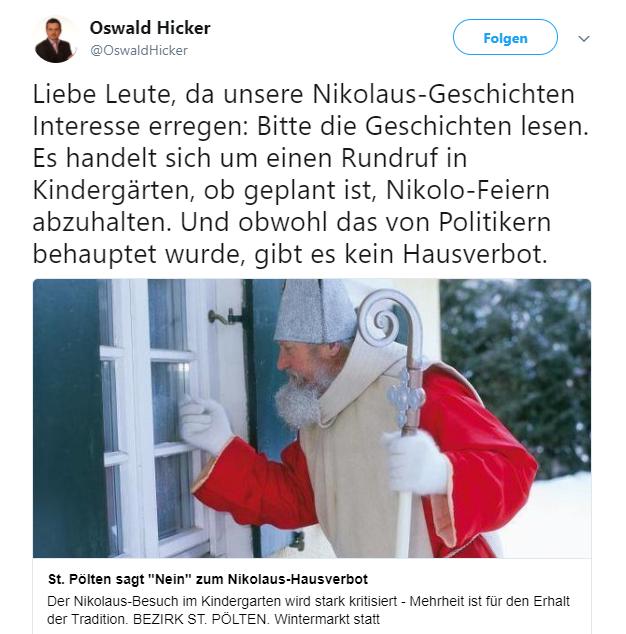Click the Folgen follow button
Image resolution: width=626 pixels, height=634 pixels.
505,37
